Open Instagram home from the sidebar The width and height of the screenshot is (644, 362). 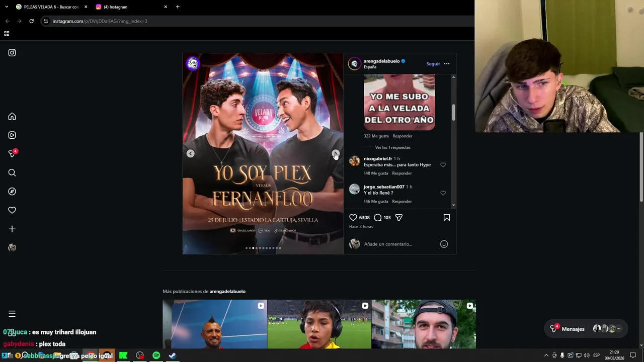pos(12,117)
